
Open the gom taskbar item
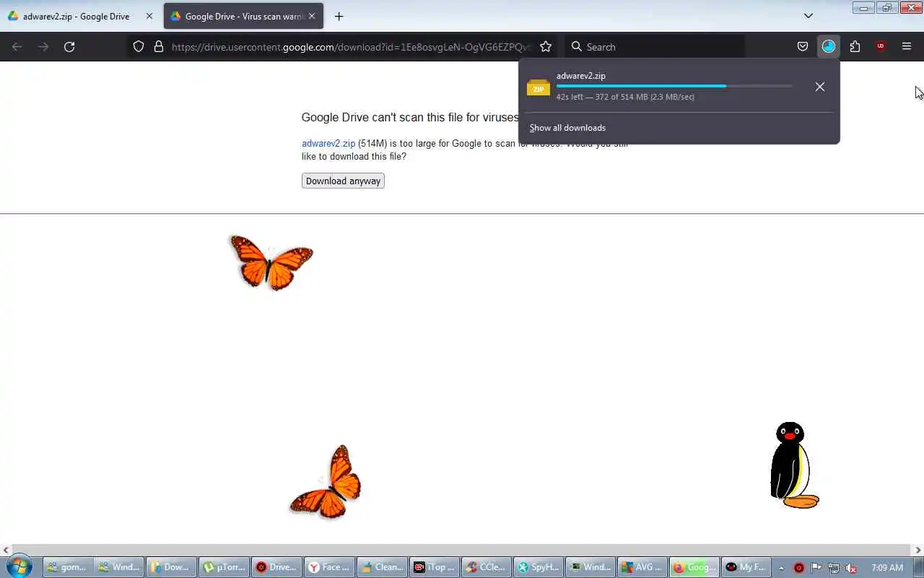pos(67,567)
